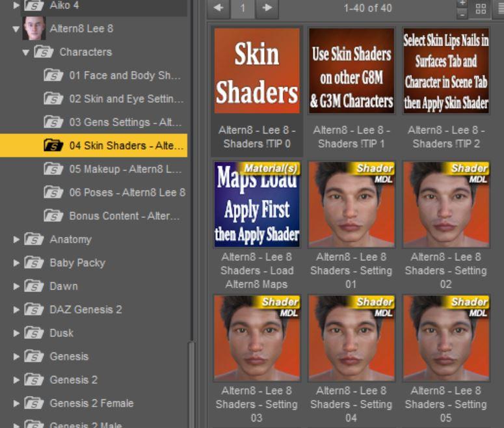The image size is (504, 428).
Task: Click the Genesis folder icon
Action: [x=34, y=356]
